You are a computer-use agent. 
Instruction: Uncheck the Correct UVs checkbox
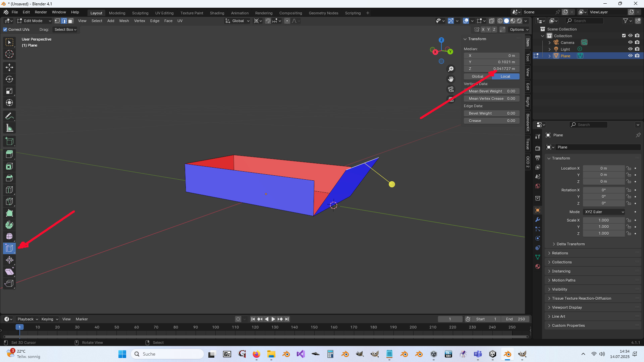pos(5,29)
